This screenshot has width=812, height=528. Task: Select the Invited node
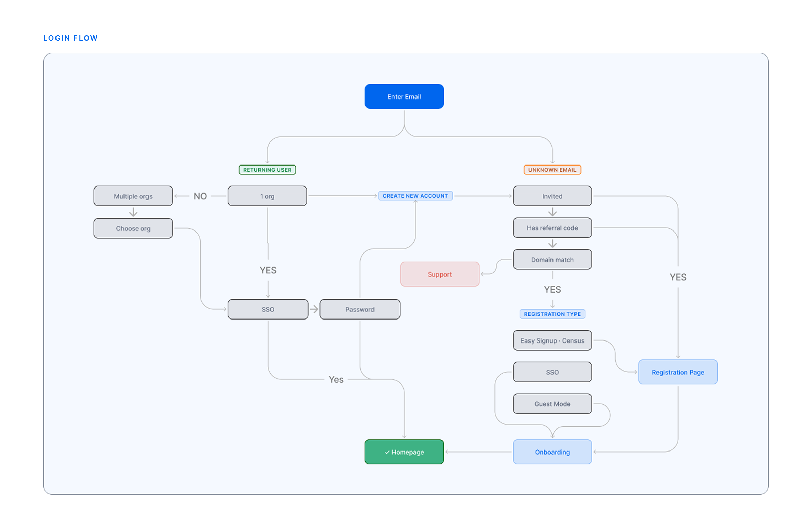[x=552, y=196]
